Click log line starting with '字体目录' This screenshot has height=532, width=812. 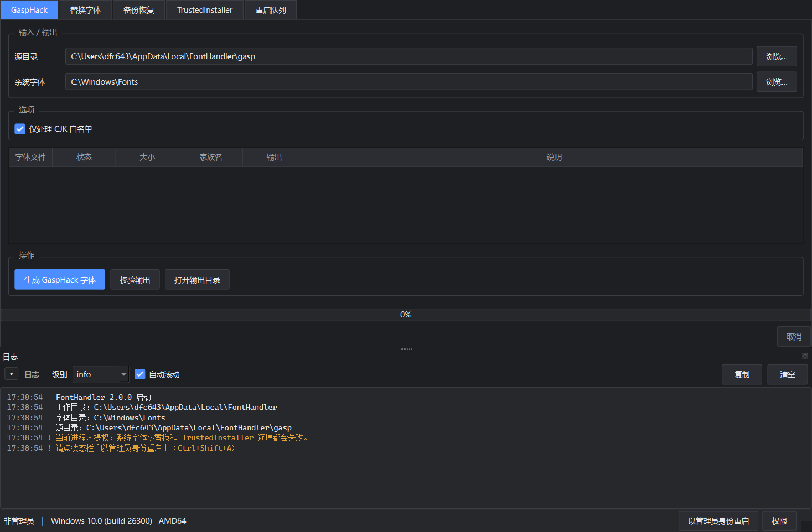pyautogui.click(x=110, y=418)
